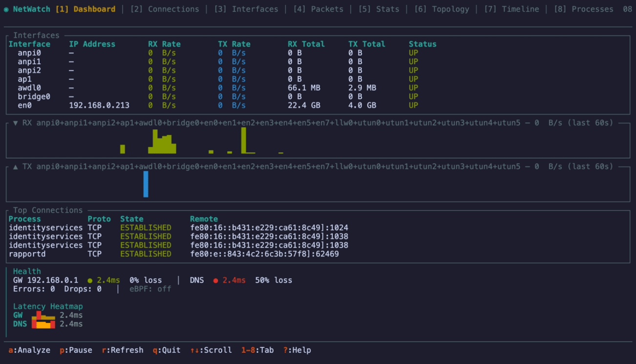This screenshot has width=636, height=364.
Task: Click the q:Quit shortcut
Action: (167, 350)
